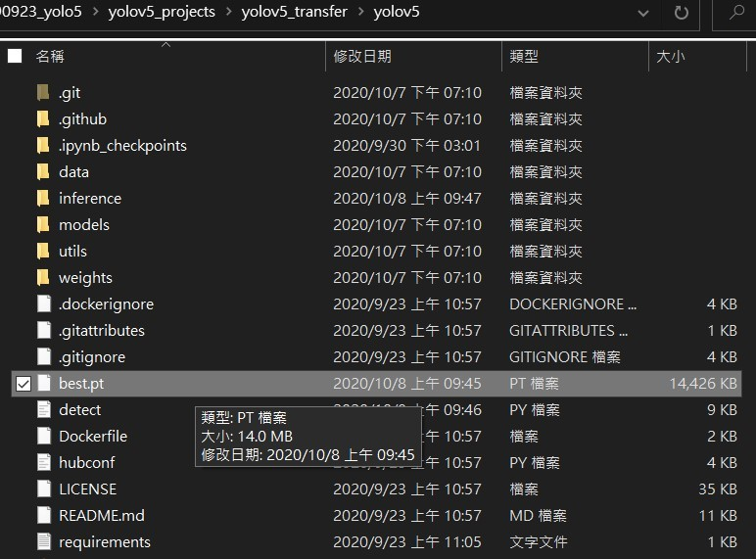The width and height of the screenshot is (756, 559).
Task: Select the LICENSE file name
Action: coord(87,489)
